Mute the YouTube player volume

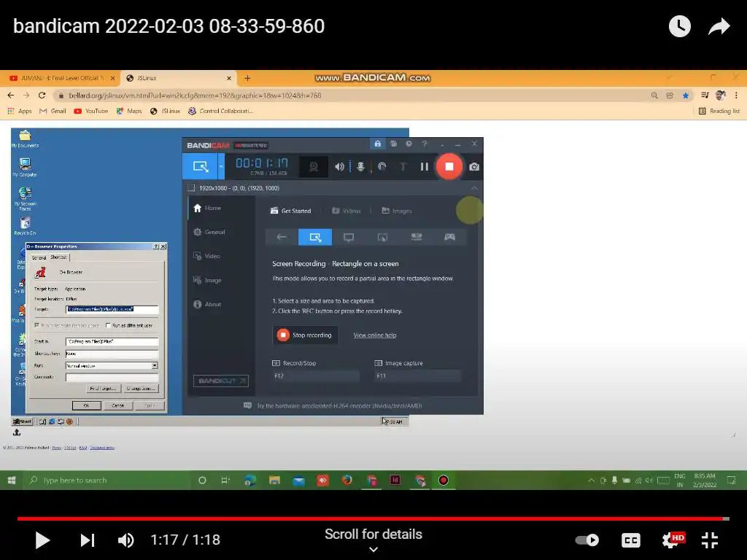coord(125,540)
